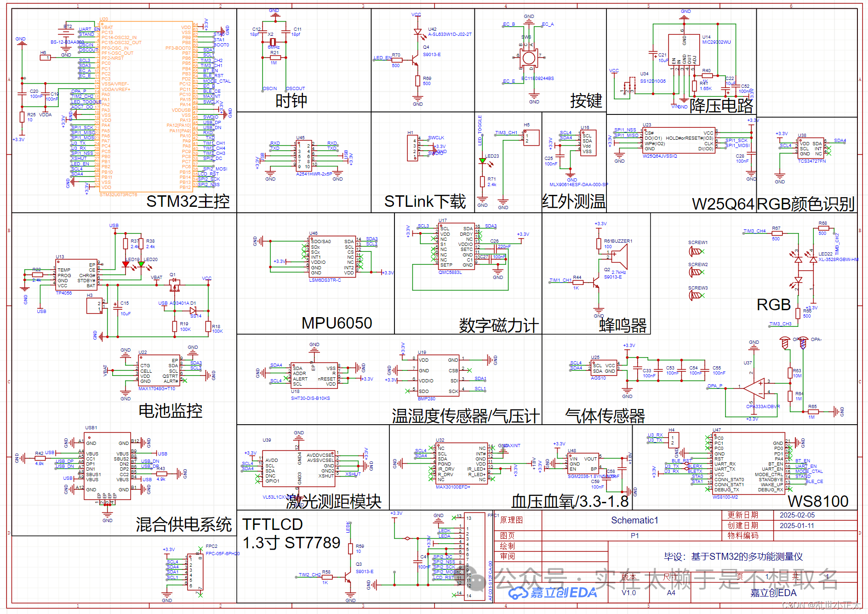868x614 pixels.
Task: Select the TP4056 charger chip U13
Action: [x=76, y=275]
